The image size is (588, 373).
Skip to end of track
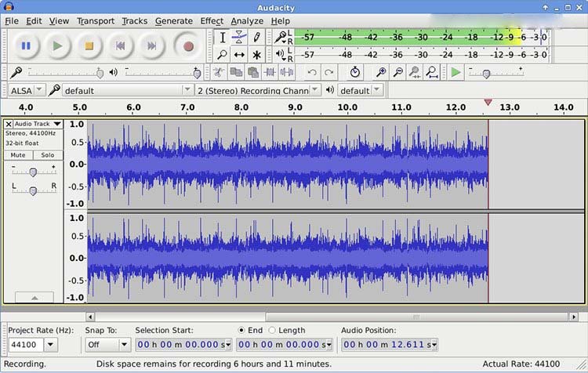pyautogui.click(x=151, y=46)
